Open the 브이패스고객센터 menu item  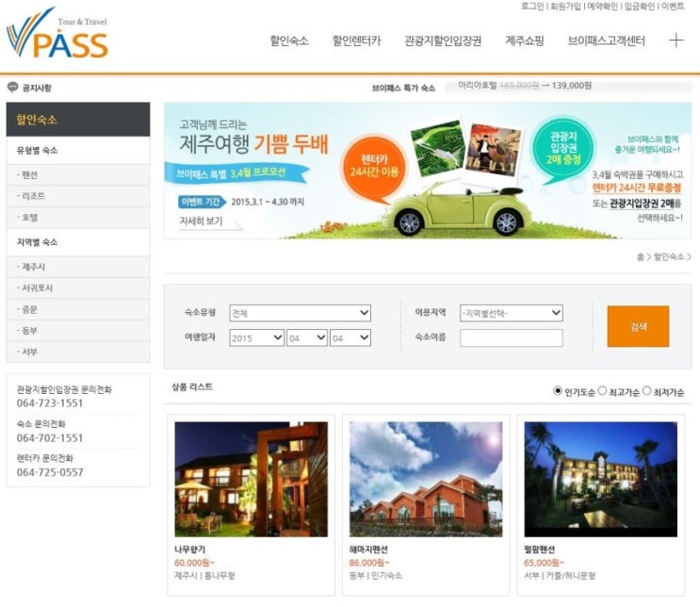606,41
